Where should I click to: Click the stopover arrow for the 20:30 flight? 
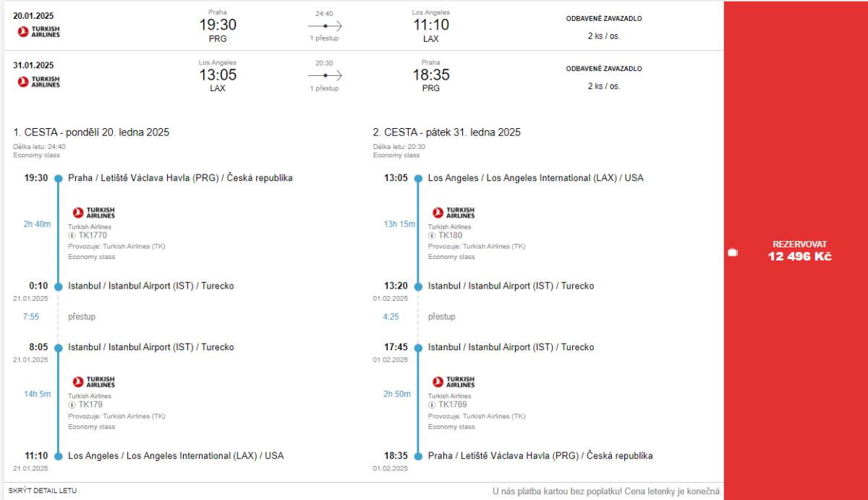click(325, 75)
